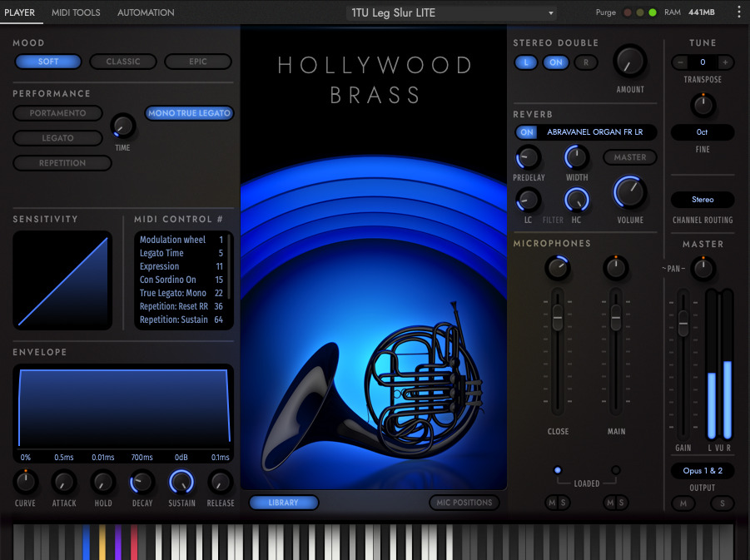Screen dimensions: 750x560
Task: Open the Opus 1 & 2 output dropdown
Action: pos(703,471)
